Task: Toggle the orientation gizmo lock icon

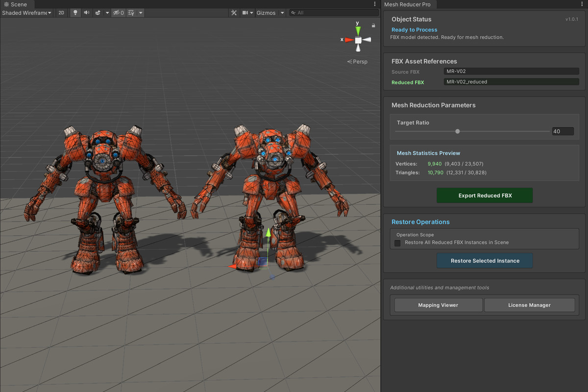Action: click(x=373, y=25)
